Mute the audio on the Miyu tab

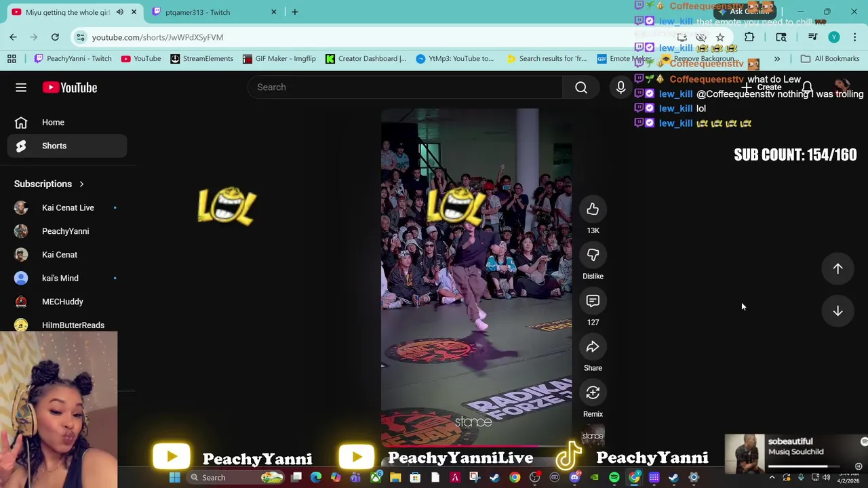pyautogui.click(x=120, y=12)
